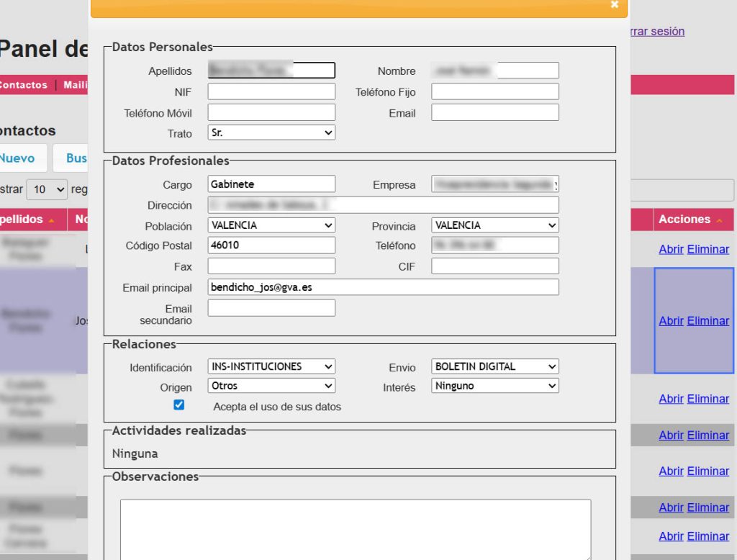Expand the Identificación dropdown
The width and height of the screenshot is (737, 560).
click(x=271, y=366)
